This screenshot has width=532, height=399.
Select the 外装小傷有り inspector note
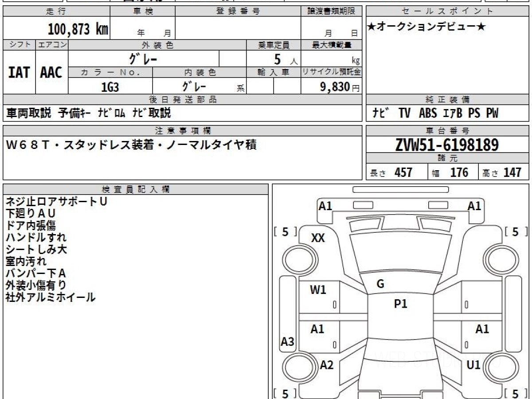[36, 286]
